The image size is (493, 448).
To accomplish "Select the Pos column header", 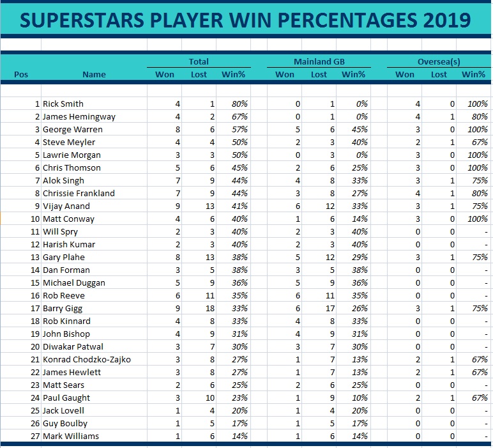I will (21, 74).
